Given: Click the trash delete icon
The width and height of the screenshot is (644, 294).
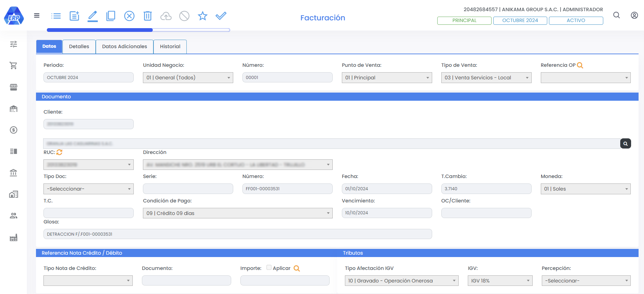Looking at the screenshot, I should [148, 16].
